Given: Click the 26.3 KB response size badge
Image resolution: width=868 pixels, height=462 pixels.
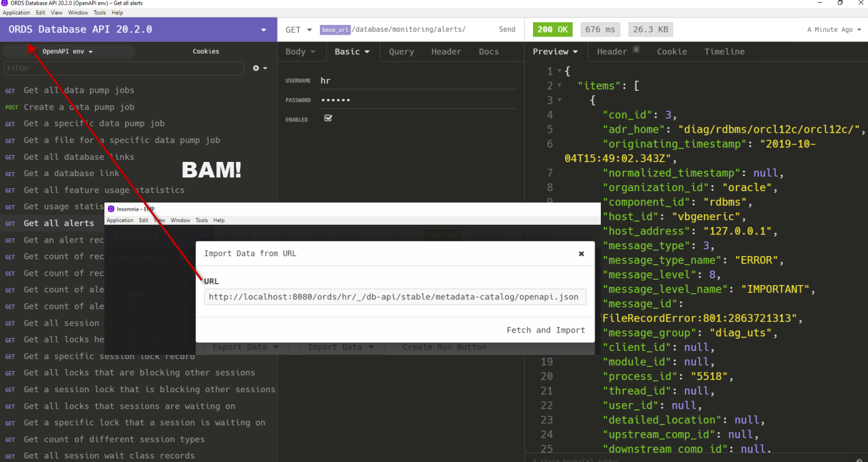Looking at the screenshot, I should tap(650, 30).
